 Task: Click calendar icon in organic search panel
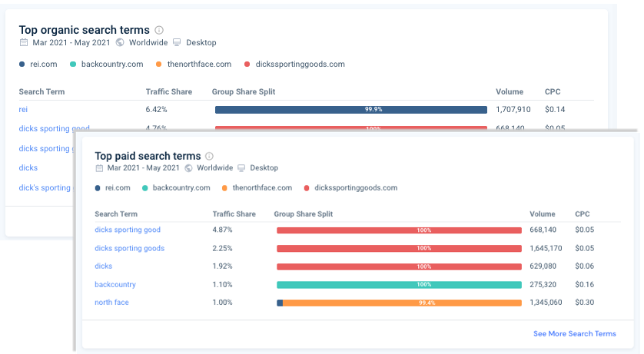(24, 42)
